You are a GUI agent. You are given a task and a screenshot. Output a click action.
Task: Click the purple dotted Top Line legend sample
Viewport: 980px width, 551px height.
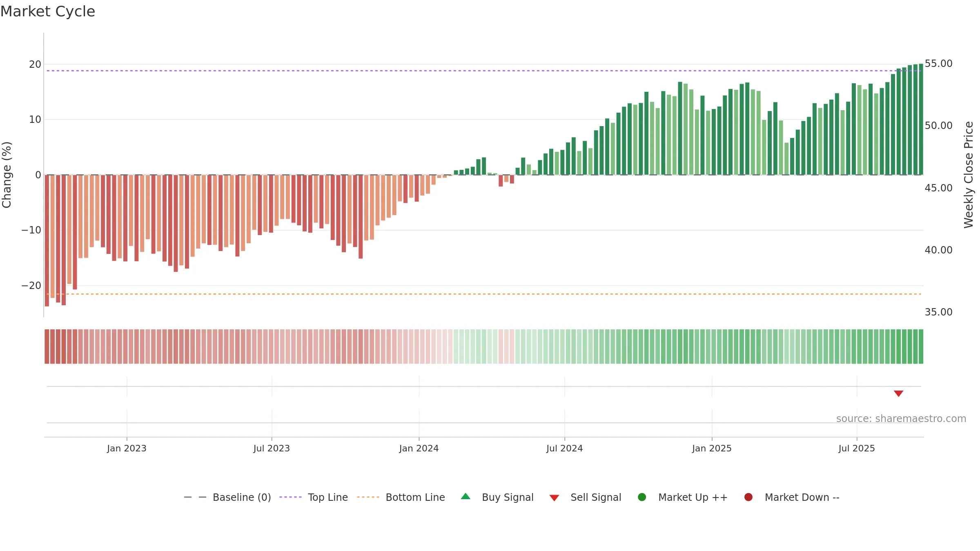290,497
